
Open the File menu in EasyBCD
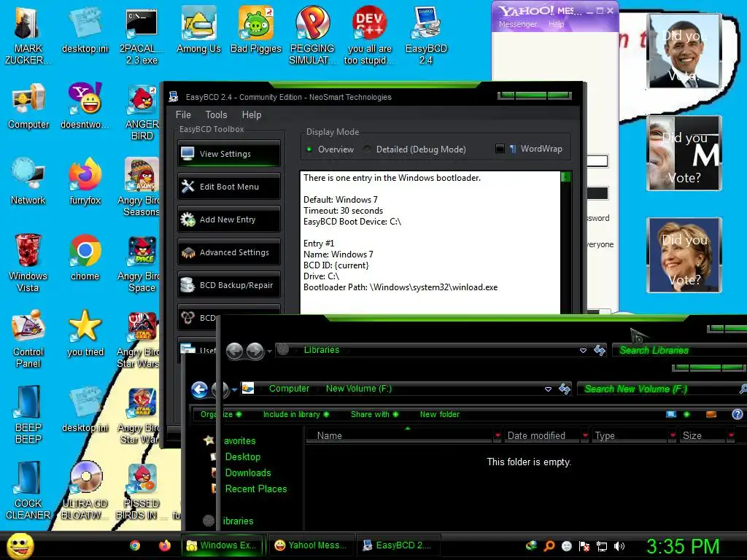point(183,114)
